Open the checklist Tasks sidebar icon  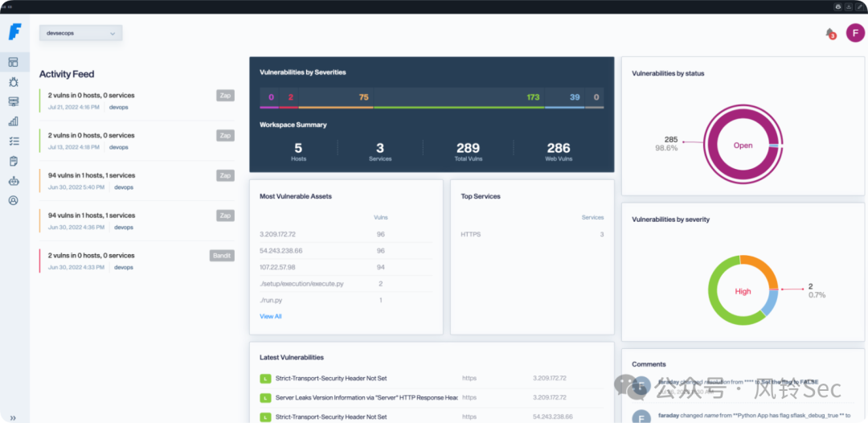pos(14,142)
